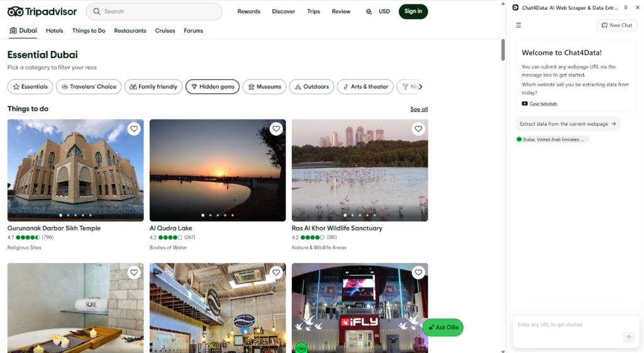Click scrollbar up arrow on Tripadvisor page
Image resolution: width=644 pixels, height=353 pixels.
(502, 3)
